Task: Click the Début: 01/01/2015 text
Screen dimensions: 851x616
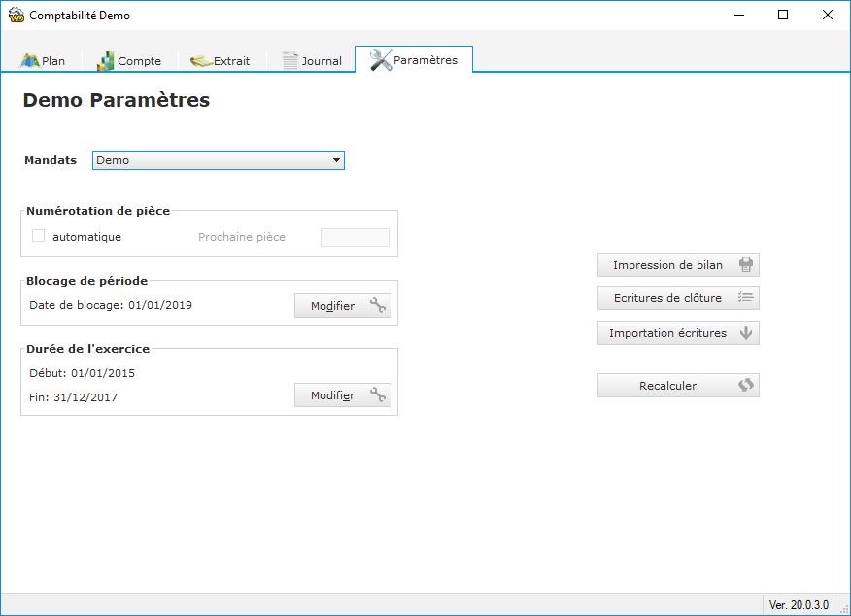Action: [x=82, y=373]
